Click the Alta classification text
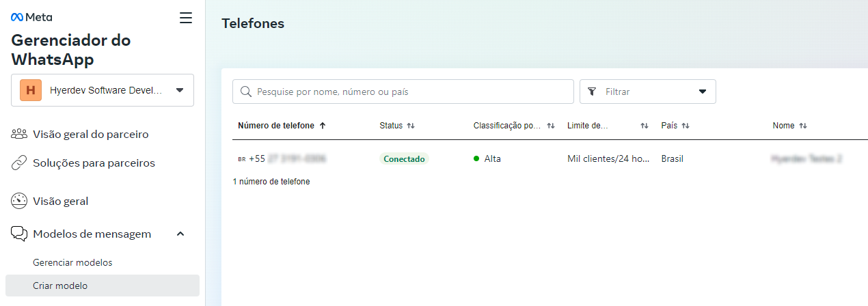The height and width of the screenshot is (306, 868). 493,158
